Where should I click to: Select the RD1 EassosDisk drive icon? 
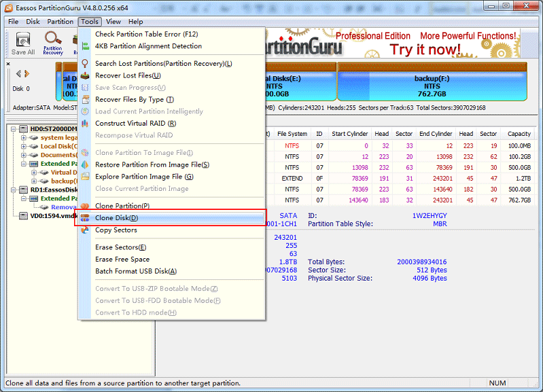click(24, 190)
